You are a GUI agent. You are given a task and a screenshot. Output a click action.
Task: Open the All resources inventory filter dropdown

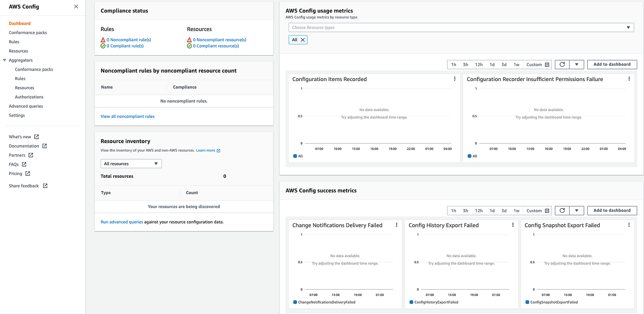pyautogui.click(x=131, y=164)
